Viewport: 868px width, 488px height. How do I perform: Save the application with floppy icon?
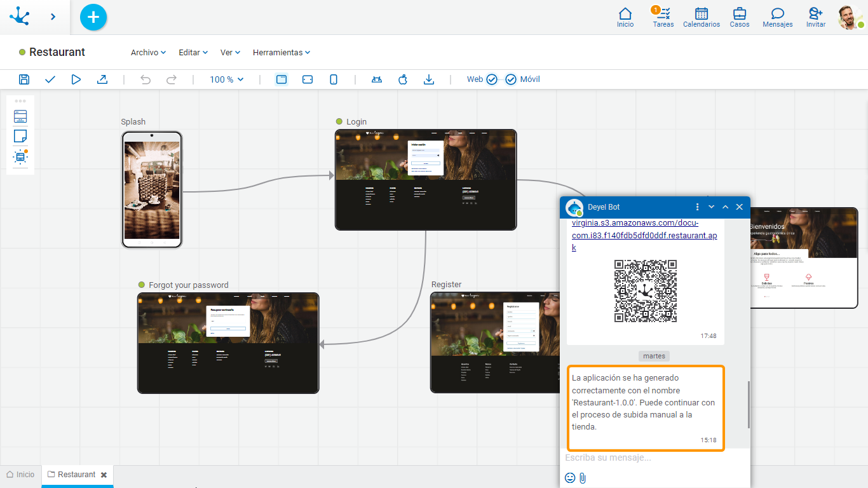[x=24, y=79]
